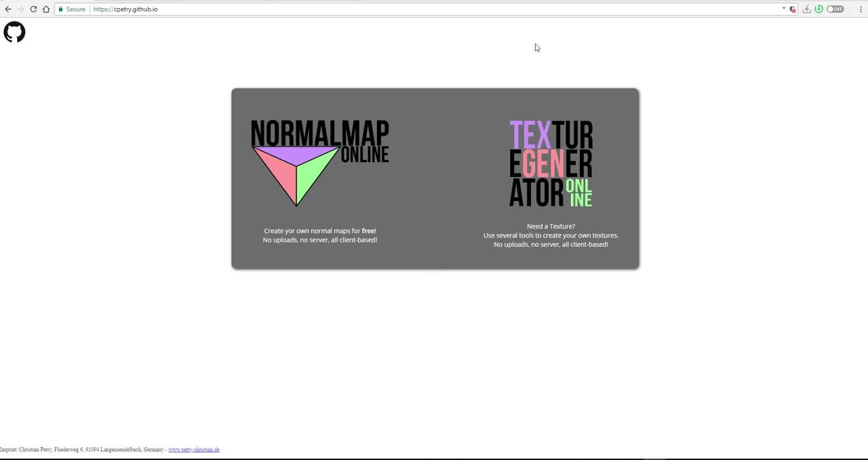The width and height of the screenshot is (868, 460).
Task: Click the GitHub logo icon
Action: [14, 32]
